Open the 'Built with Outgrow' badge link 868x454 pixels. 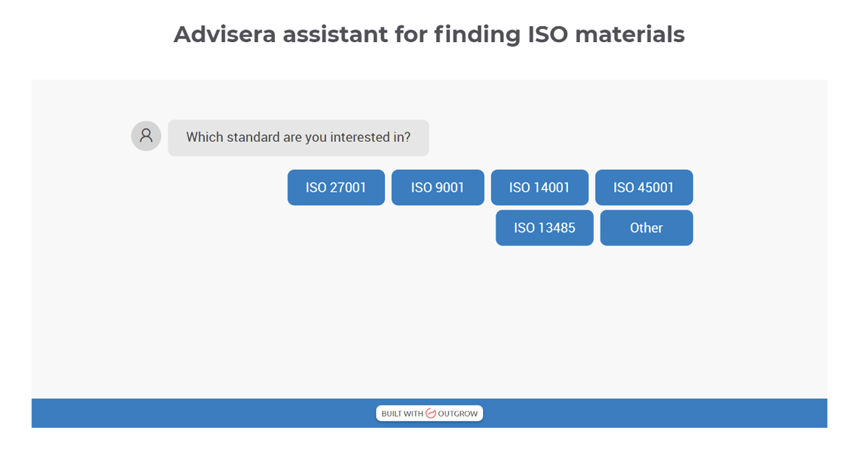pyautogui.click(x=429, y=413)
